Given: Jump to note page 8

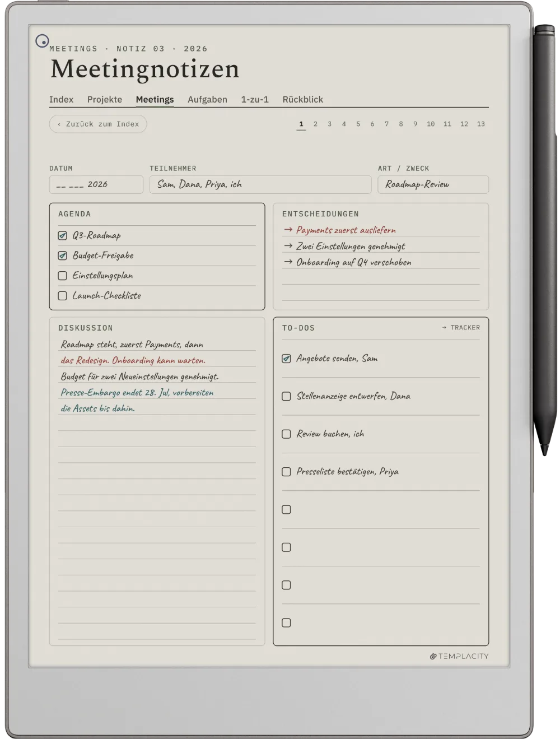Looking at the screenshot, I should (401, 124).
